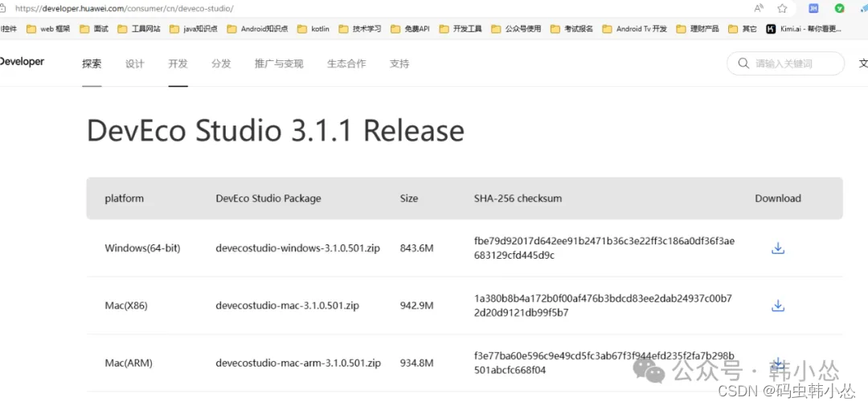Open the 支持 navigation item
The image size is (868, 406).
[399, 64]
